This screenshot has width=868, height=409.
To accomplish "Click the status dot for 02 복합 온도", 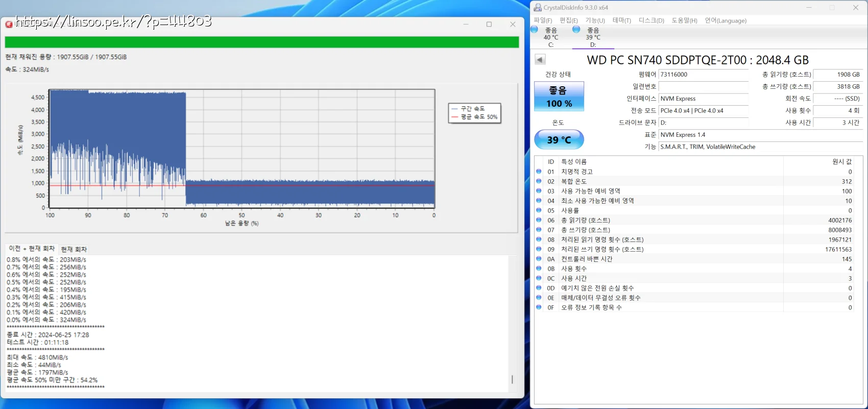I will tap(539, 181).
